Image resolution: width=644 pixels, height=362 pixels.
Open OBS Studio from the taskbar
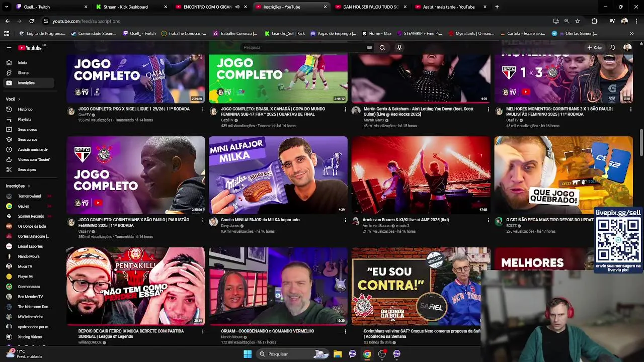pyautogui.click(x=382, y=354)
